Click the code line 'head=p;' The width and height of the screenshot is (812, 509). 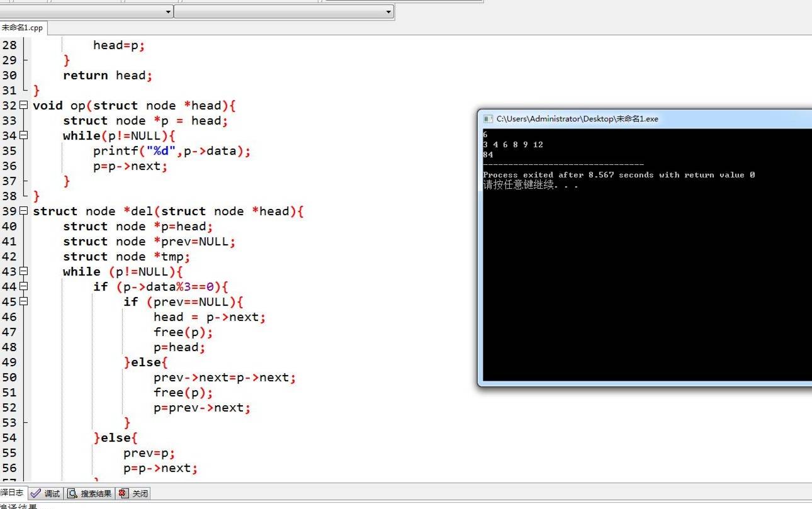pyautogui.click(x=119, y=45)
